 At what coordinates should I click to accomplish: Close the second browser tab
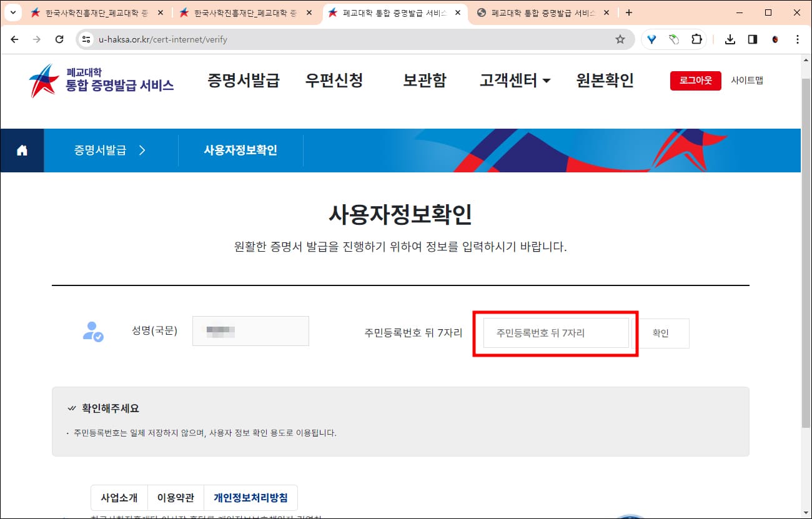tap(309, 12)
